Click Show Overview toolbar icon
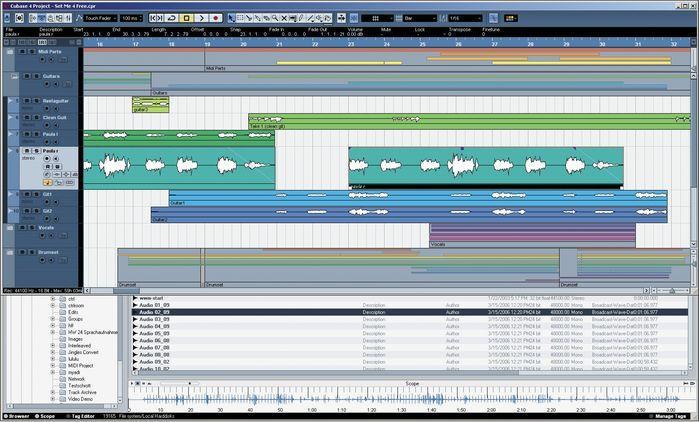The height and width of the screenshot is (422, 699). (x=50, y=18)
